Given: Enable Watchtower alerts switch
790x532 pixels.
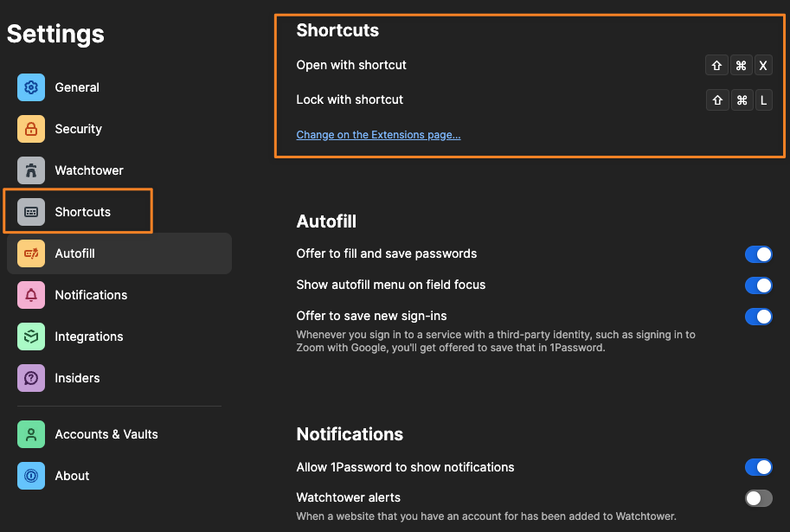Looking at the screenshot, I should coord(758,498).
